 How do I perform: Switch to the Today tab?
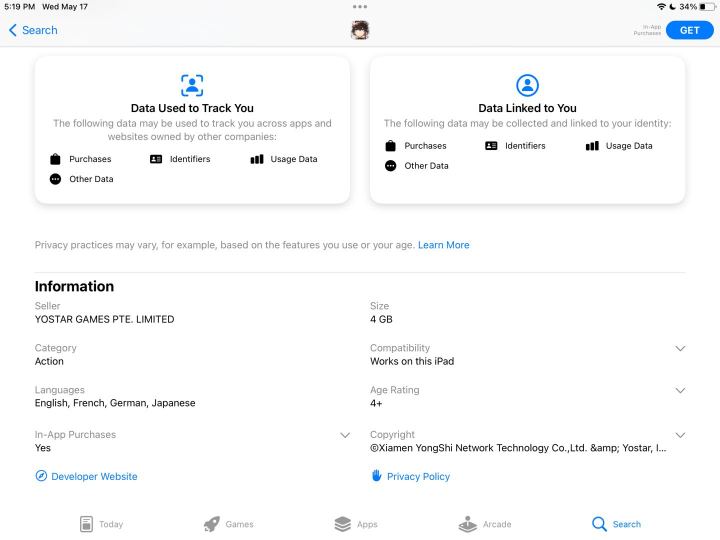tap(101, 524)
